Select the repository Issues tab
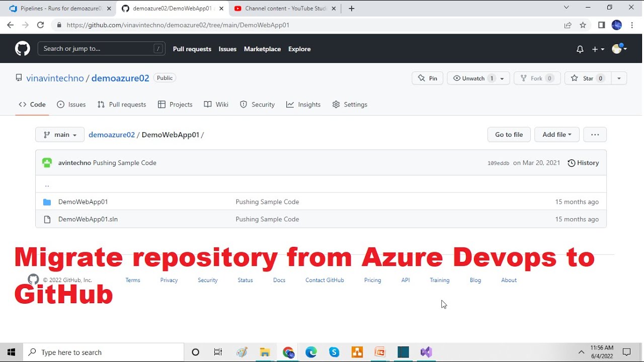The width and height of the screenshot is (644, 362). [71, 105]
